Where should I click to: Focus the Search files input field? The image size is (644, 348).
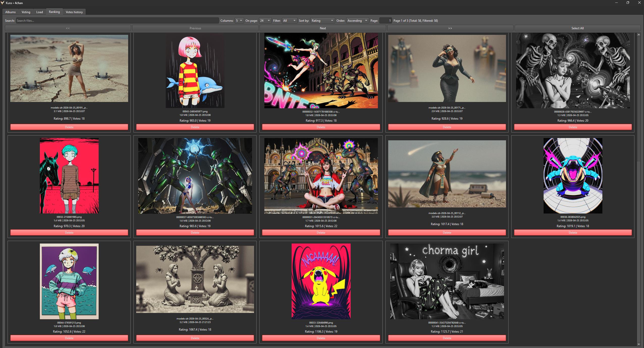click(x=117, y=21)
